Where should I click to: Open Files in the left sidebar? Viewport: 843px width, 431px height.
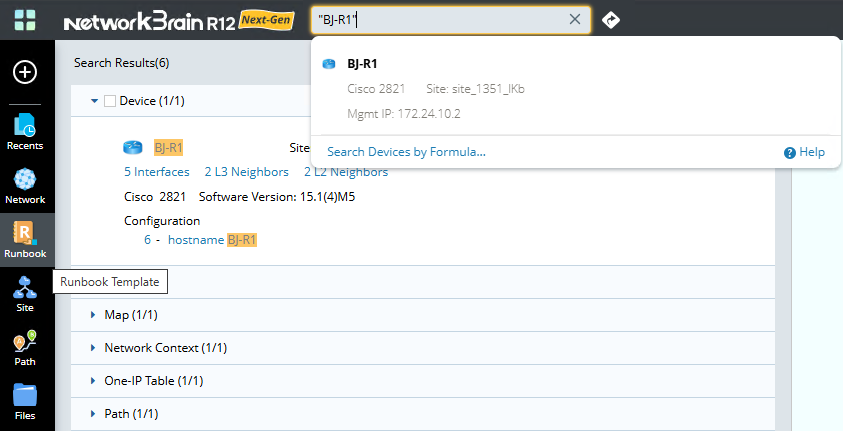25,400
